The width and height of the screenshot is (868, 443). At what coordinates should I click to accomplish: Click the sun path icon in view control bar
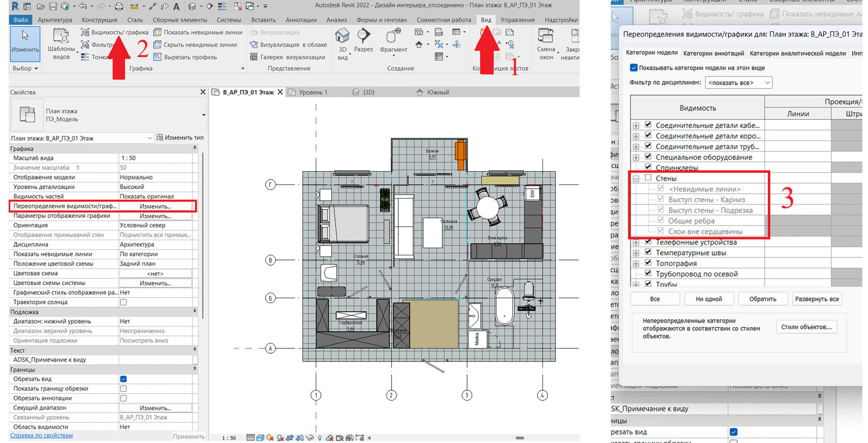269,437
